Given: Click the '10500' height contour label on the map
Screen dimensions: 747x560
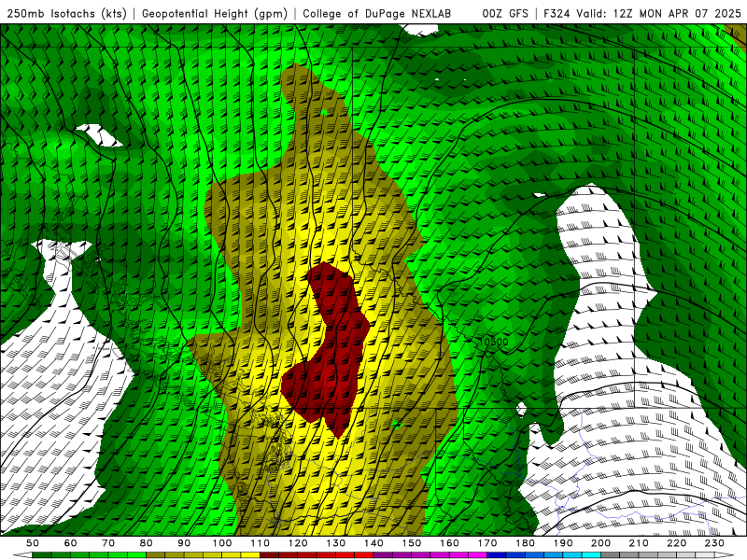Looking at the screenshot, I should [x=494, y=342].
